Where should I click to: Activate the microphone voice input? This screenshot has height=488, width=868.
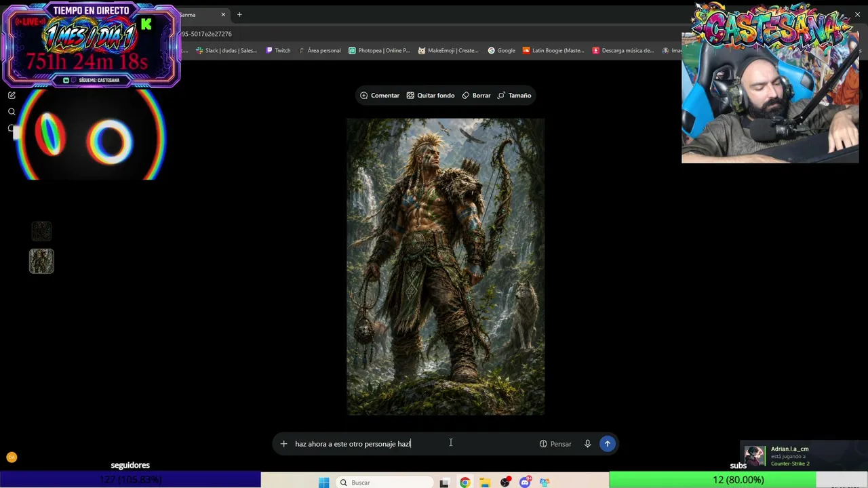pyautogui.click(x=587, y=444)
